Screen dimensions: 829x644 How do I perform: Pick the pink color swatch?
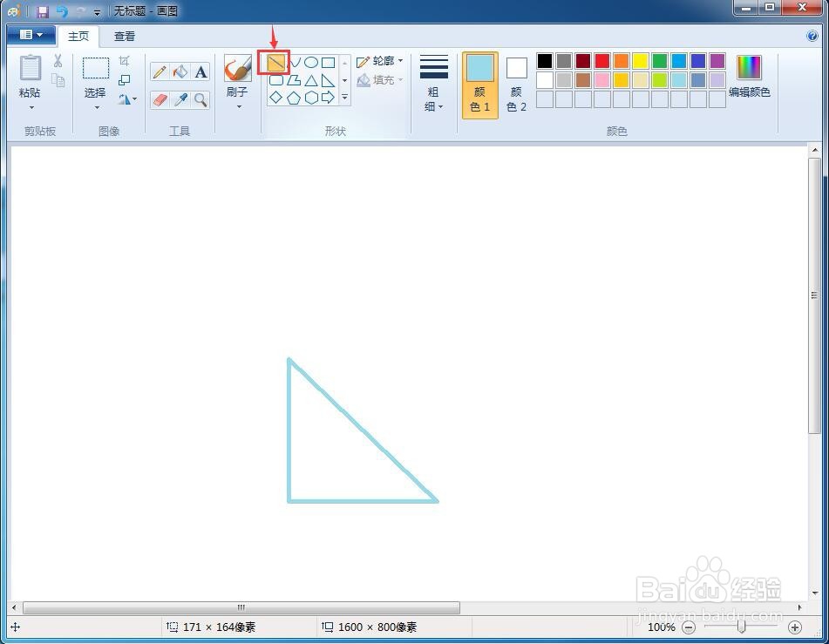pyautogui.click(x=602, y=80)
